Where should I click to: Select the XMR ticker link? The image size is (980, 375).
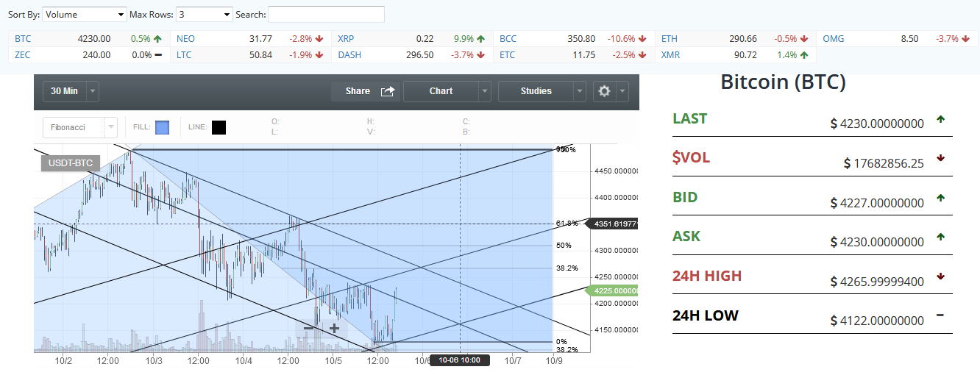coord(671,55)
